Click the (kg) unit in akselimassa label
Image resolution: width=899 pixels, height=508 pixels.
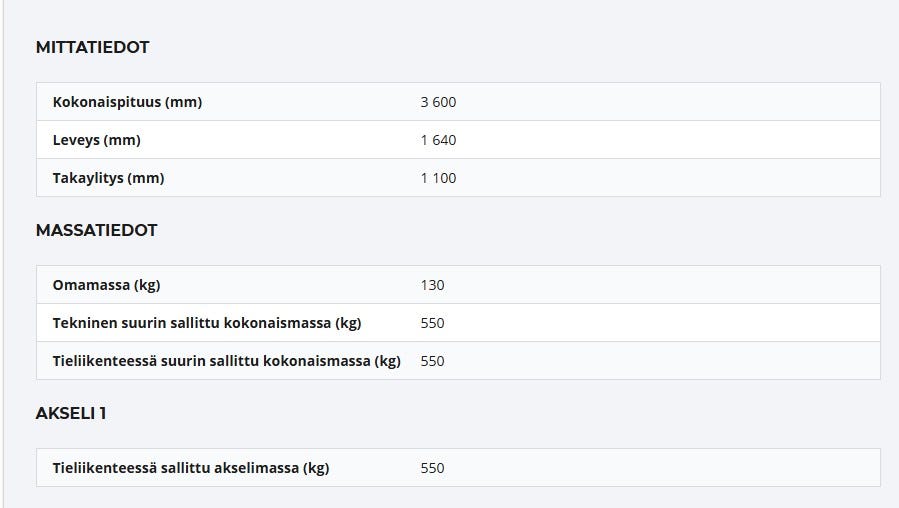(x=316, y=468)
